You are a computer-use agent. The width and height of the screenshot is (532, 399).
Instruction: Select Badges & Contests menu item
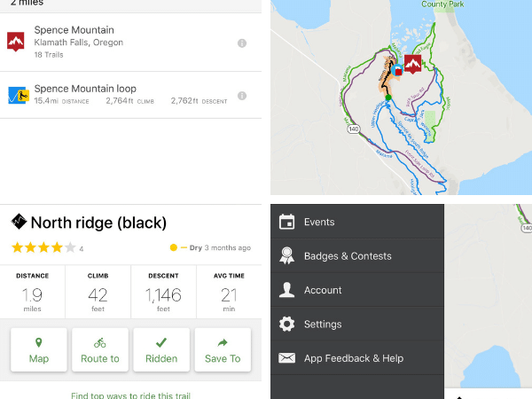coord(348,256)
